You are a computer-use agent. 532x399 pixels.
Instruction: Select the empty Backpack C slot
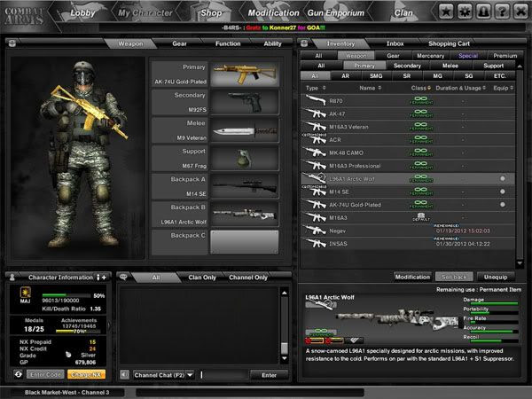click(x=245, y=242)
